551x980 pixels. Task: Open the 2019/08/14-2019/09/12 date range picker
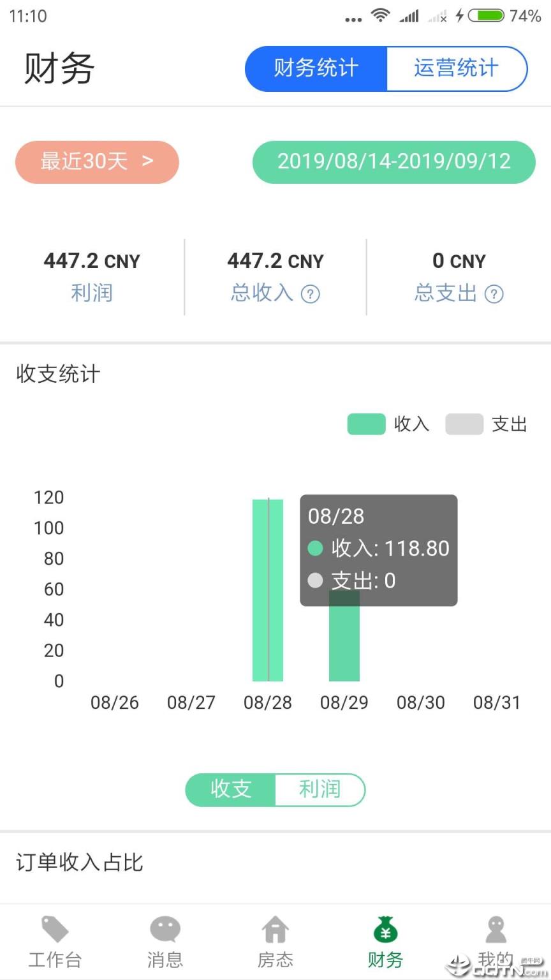(x=394, y=161)
